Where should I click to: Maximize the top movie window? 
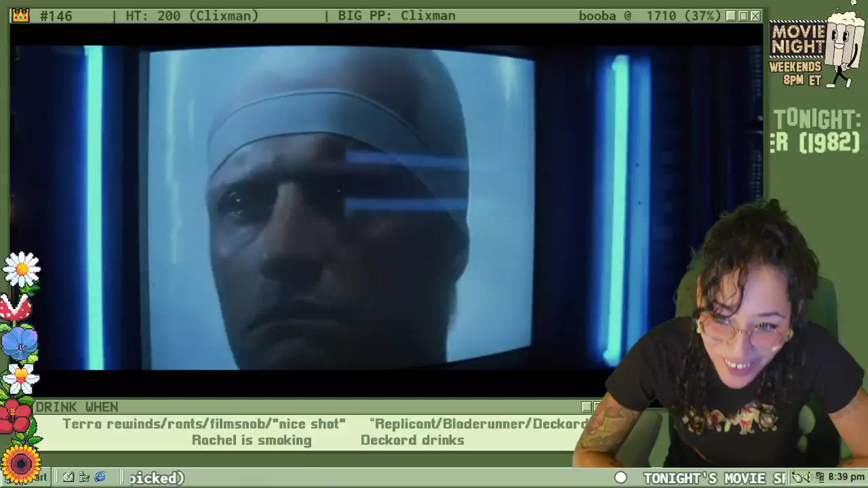tap(743, 16)
